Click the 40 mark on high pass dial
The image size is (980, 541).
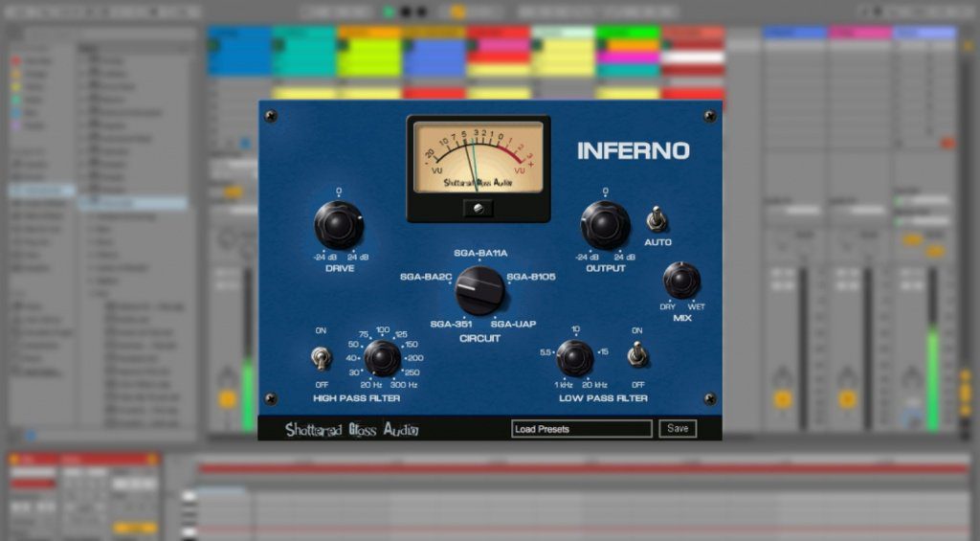(x=351, y=358)
